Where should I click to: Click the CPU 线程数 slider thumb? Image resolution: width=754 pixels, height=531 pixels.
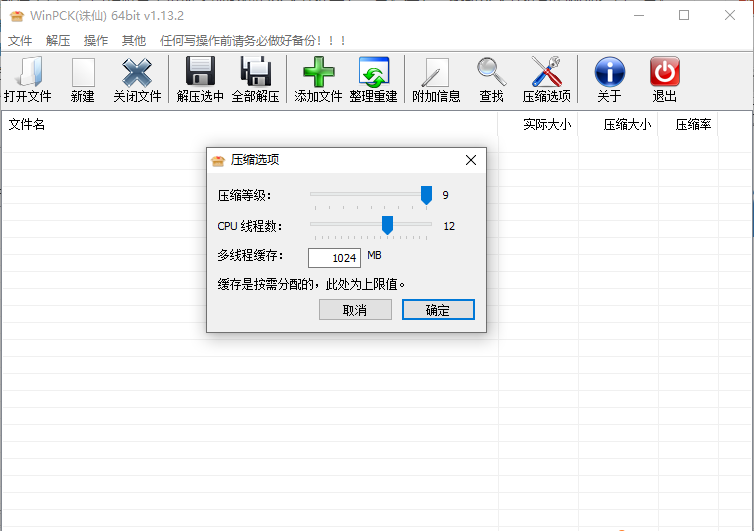(387, 225)
